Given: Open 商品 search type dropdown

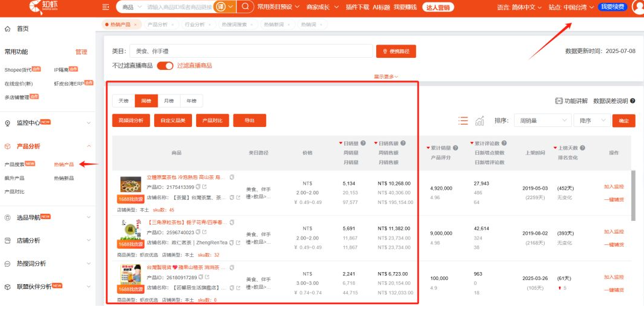Looking at the screenshot, I should [x=132, y=7].
